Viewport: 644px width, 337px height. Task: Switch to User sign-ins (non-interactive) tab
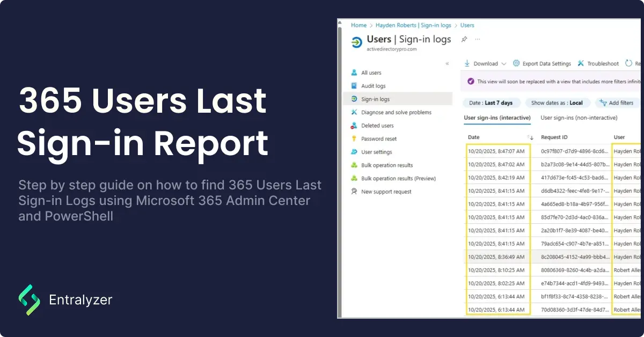(x=579, y=118)
